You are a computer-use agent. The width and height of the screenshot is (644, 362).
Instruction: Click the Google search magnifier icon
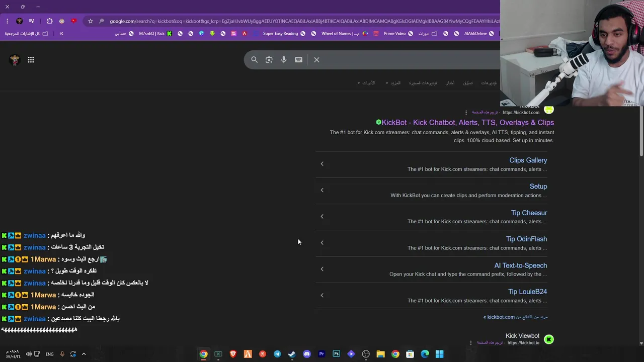coord(254,60)
